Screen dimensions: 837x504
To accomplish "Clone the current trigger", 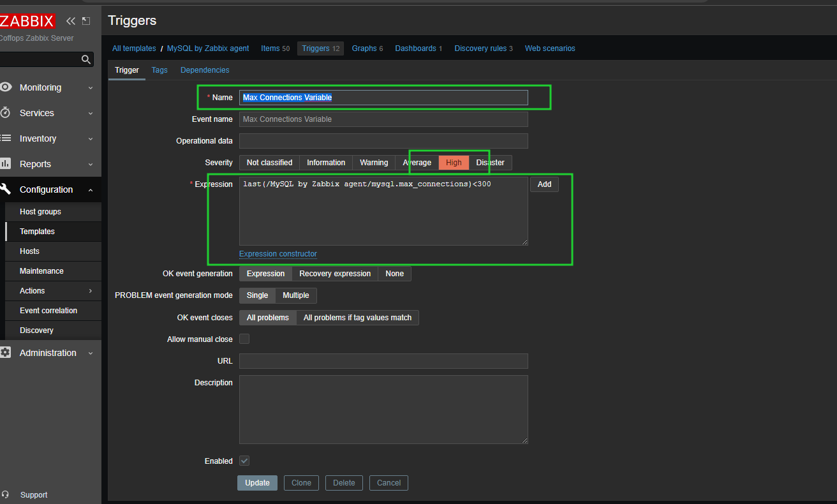I will pyautogui.click(x=301, y=483).
